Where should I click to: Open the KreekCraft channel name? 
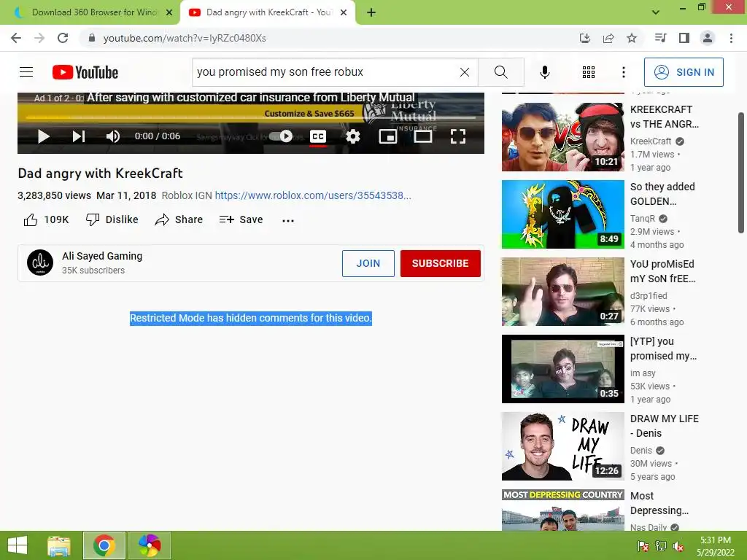(x=651, y=141)
